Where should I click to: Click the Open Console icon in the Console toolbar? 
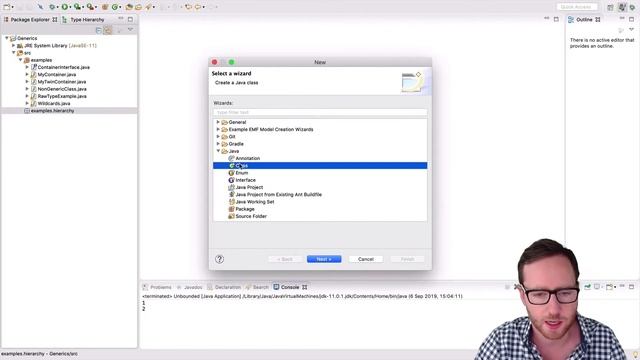pos(609,287)
